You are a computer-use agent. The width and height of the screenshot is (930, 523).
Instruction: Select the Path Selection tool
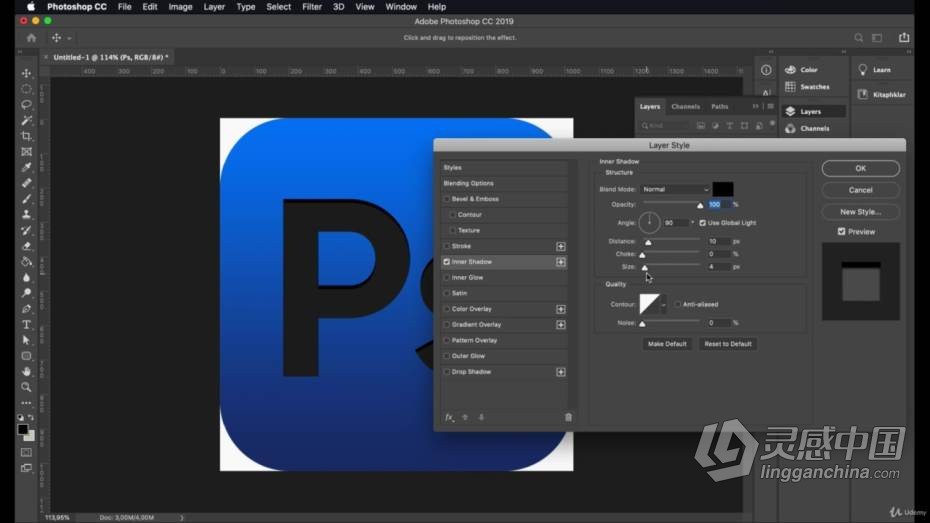click(x=26, y=340)
